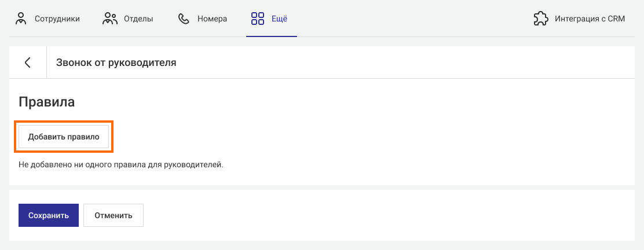Click the Номера phone handset icon
The height and width of the screenshot is (250, 644).
click(184, 19)
